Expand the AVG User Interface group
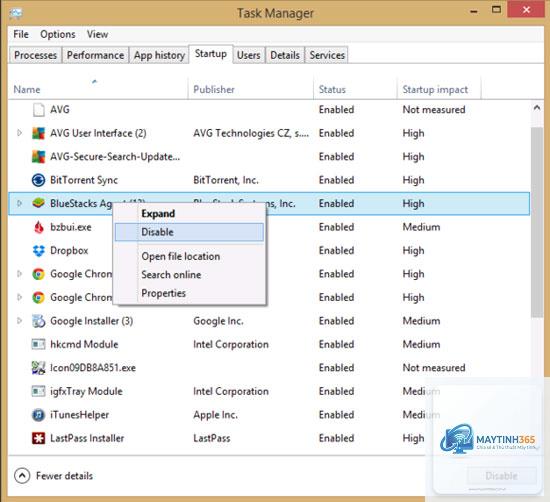This screenshot has height=502, width=550. click(20, 133)
